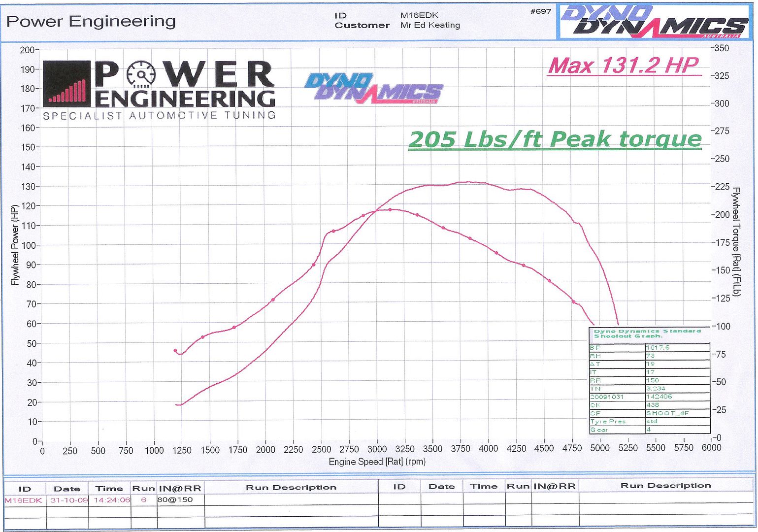Click the '6000' tick on the engine speed axis
Viewport: 758px width, 532px height.
tap(711, 447)
